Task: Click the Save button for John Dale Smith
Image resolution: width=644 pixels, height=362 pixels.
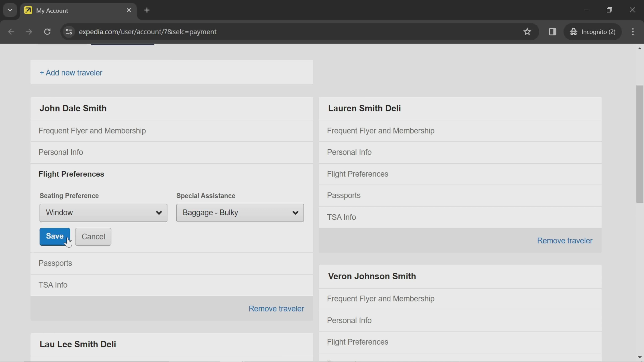Action: (x=54, y=236)
